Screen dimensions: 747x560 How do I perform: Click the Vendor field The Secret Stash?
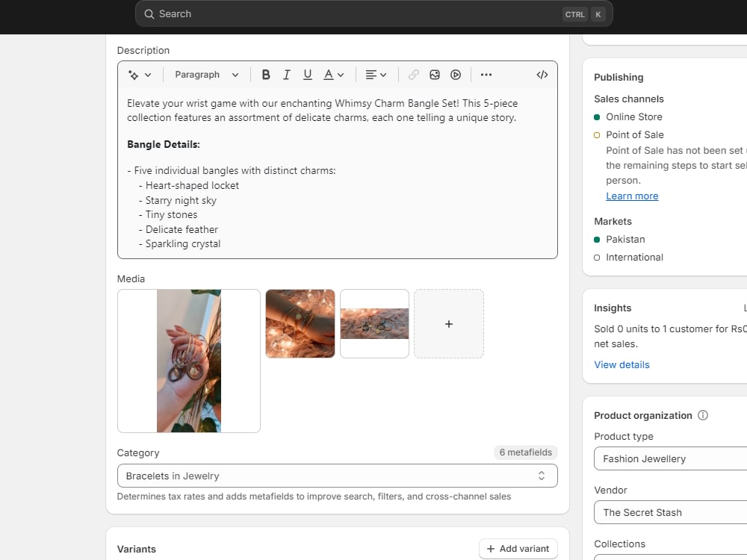coord(670,512)
